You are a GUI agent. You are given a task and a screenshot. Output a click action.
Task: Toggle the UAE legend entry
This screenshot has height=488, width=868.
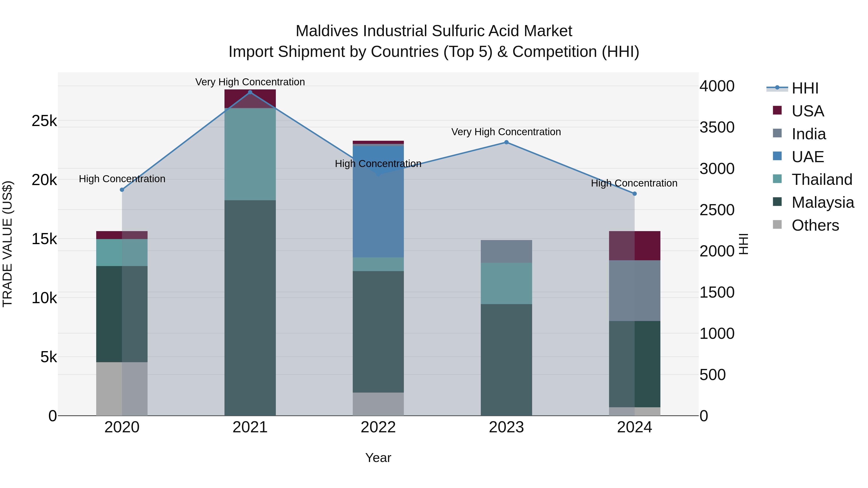click(x=798, y=157)
